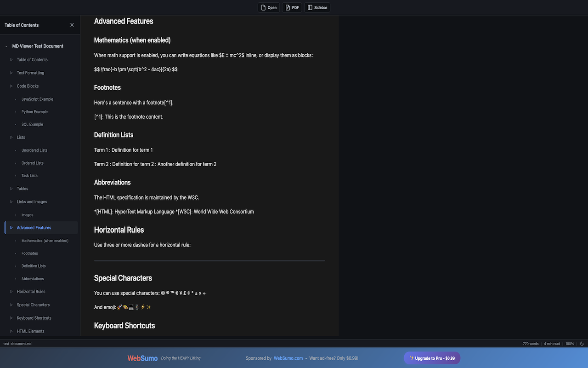Click the Abbreviations heading in the document

(113, 182)
